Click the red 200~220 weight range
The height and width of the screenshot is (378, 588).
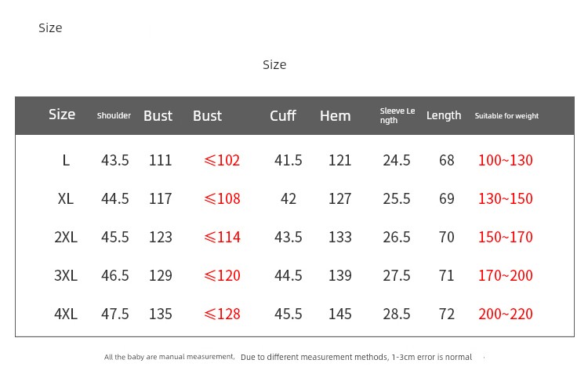pos(505,314)
